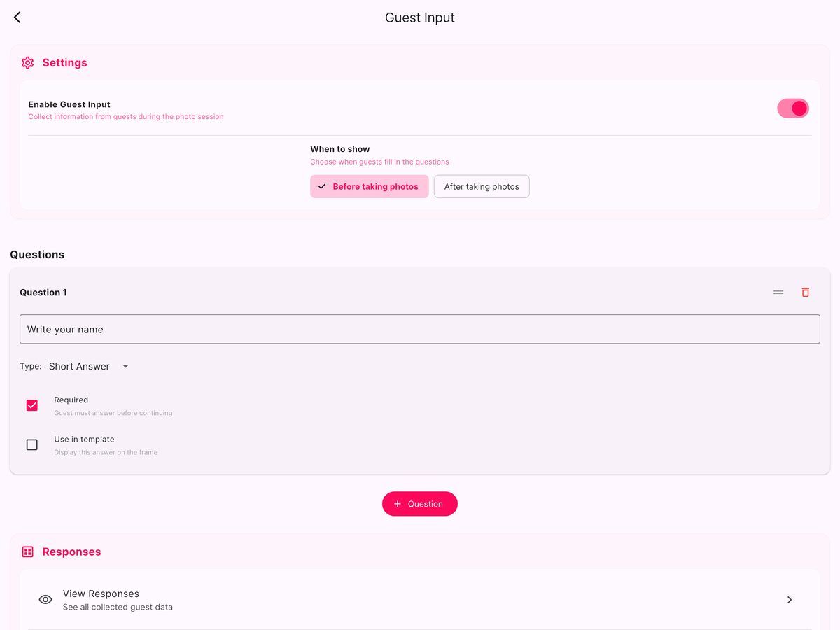Open the Short Answer type dropdown

89,366
